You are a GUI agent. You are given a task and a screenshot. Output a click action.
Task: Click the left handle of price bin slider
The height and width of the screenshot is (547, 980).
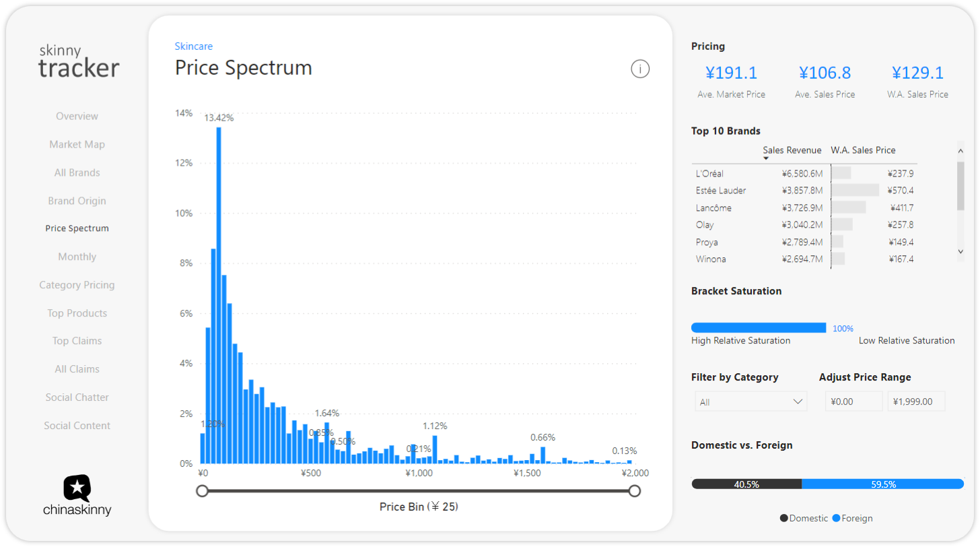202,491
